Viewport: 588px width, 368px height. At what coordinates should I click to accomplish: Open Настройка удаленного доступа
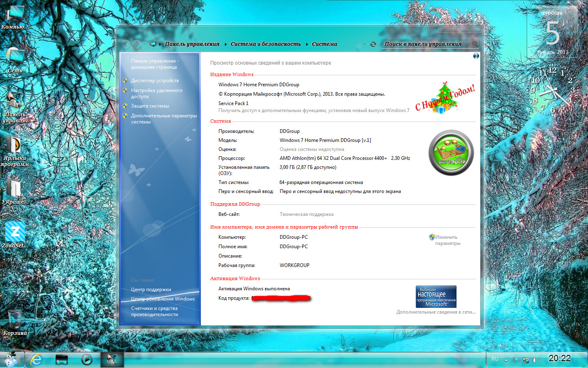(x=157, y=93)
